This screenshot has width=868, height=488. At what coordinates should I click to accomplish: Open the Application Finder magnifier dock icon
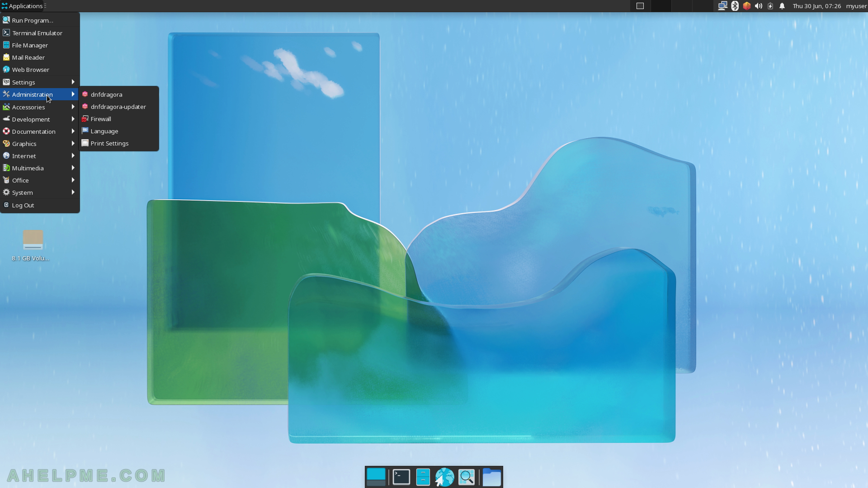tap(467, 477)
